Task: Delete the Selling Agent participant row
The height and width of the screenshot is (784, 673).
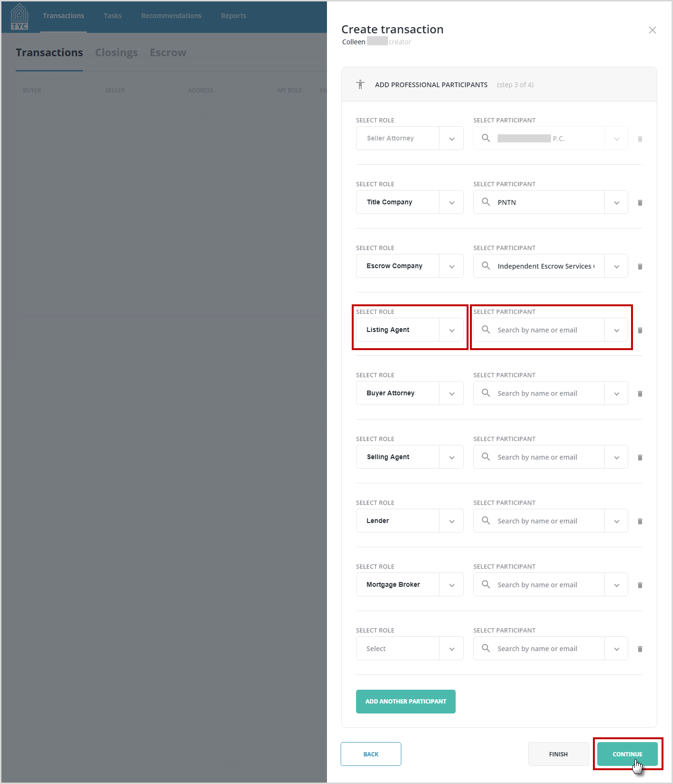Action: (x=640, y=457)
